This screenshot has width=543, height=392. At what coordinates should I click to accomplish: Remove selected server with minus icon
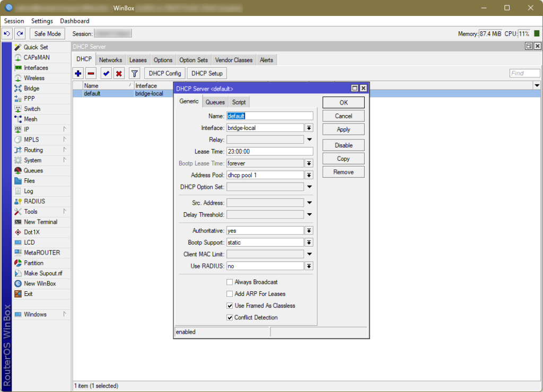(x=91, y=73)
